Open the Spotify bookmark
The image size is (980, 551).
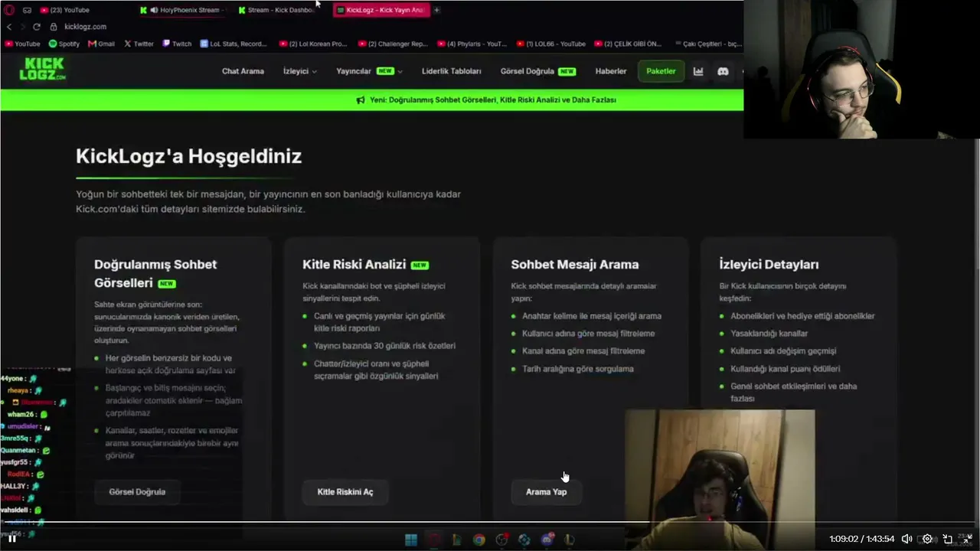64,44
